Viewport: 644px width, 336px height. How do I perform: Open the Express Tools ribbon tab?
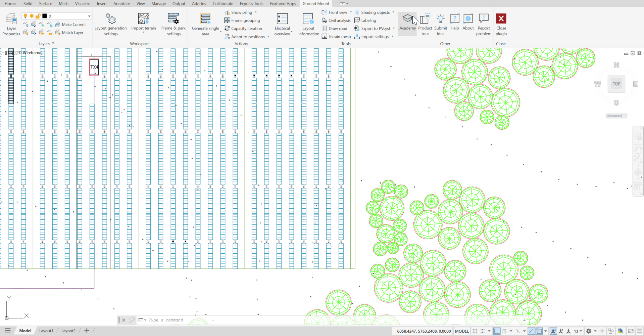251,4
